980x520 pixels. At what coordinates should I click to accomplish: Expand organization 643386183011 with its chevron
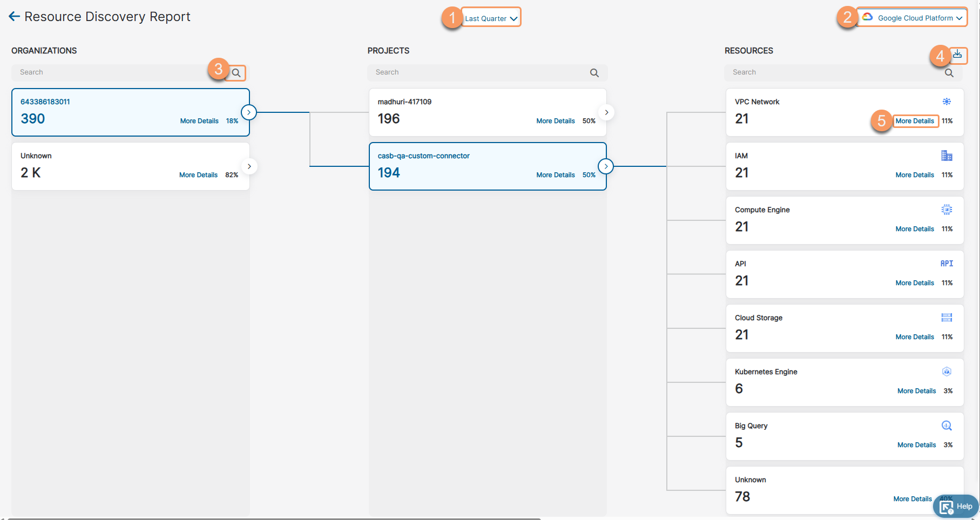click(249, 112)
